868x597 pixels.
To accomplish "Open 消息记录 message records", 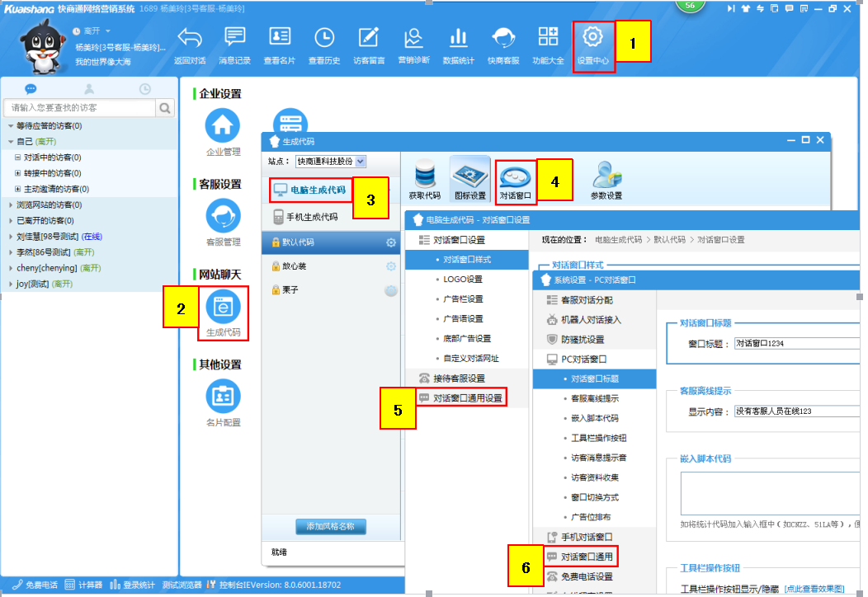I will tap(234, 45).
